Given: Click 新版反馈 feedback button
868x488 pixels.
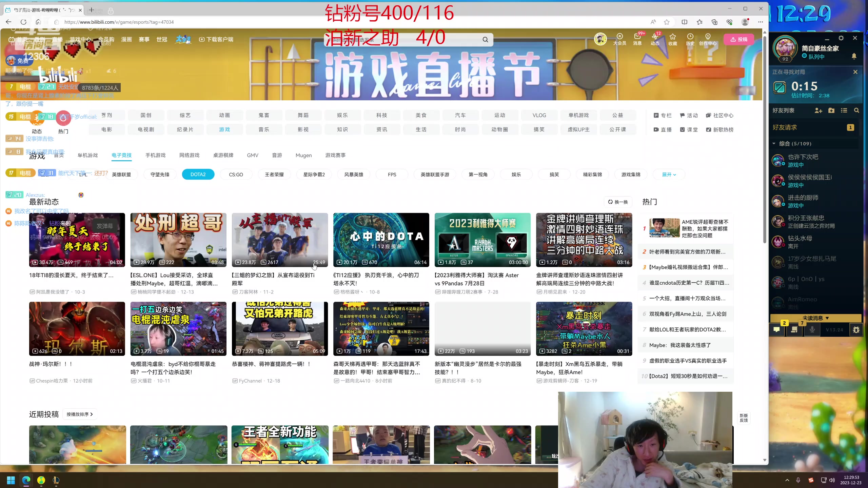Looking at the screenshot, I should tap(744, 418).
